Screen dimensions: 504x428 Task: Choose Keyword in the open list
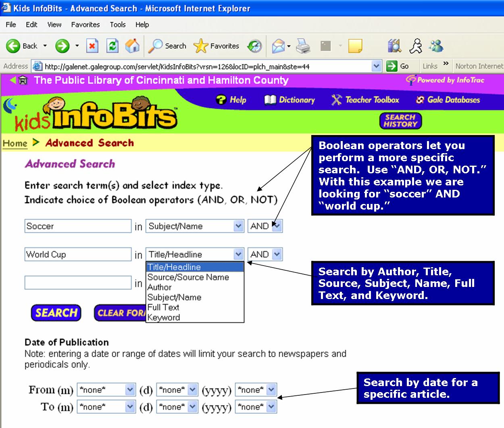[x=195, y=318]
